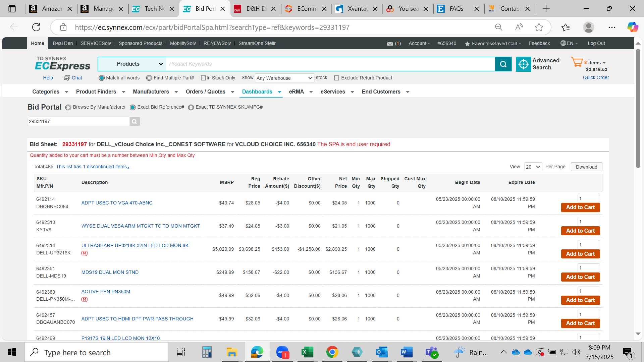The image size is (644, 362).
Task: Open browser favorites list icon
Action: [566, 27]
